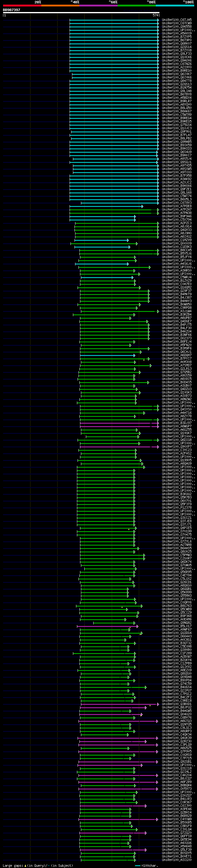Click the cyan alignment bar for Q6IVK7
This screenshot has width=197, height=868.
(x=115, y=74)
